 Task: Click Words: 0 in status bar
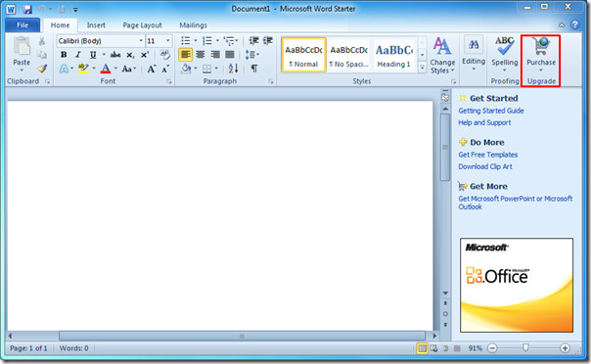point(74,348)
